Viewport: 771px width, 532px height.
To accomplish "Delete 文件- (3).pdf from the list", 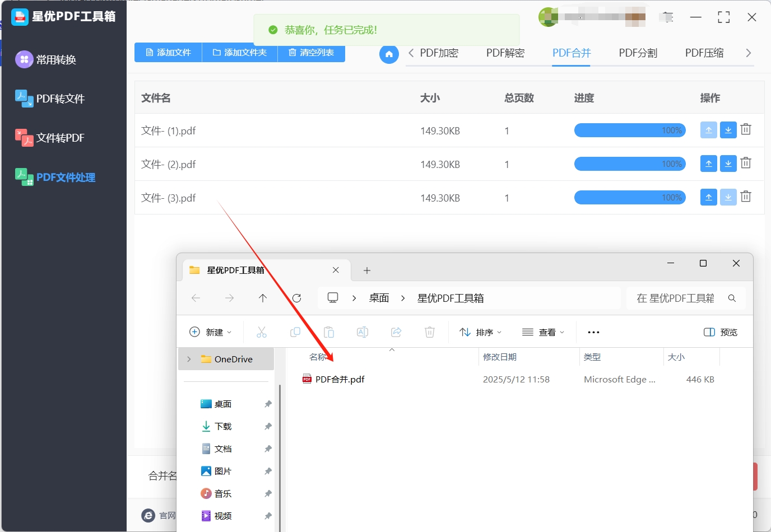I will pos(746,197).
